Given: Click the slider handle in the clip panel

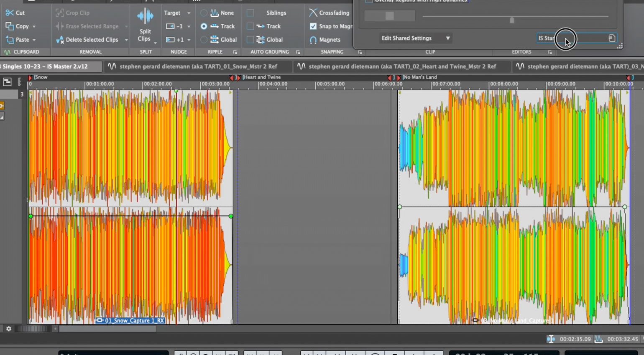Looking at the screenshot, I should [512, 20].
